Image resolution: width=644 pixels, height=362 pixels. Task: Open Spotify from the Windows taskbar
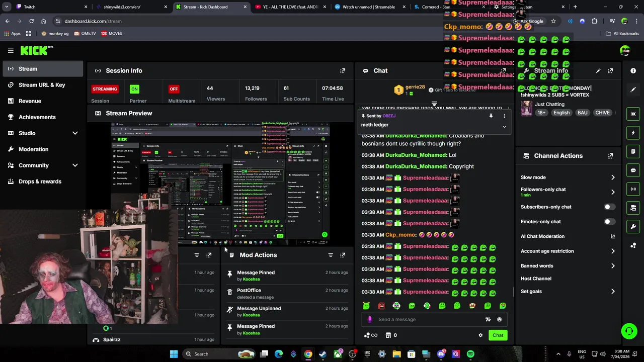[470, 354]
